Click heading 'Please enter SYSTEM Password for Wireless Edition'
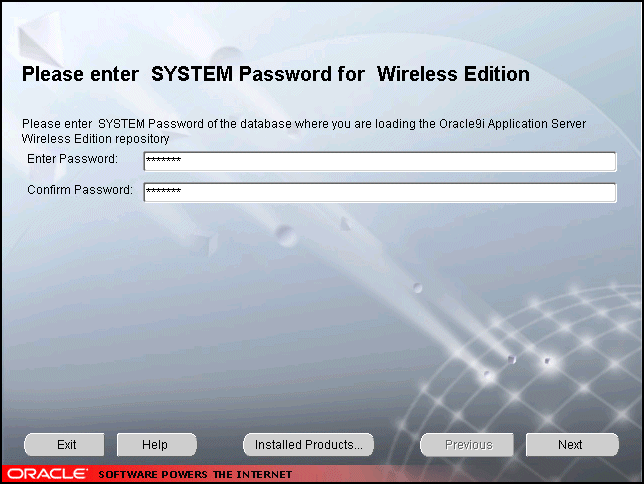The width and height of the screenshot is (644, 484). pyautogui.click(x=276, y=74)
